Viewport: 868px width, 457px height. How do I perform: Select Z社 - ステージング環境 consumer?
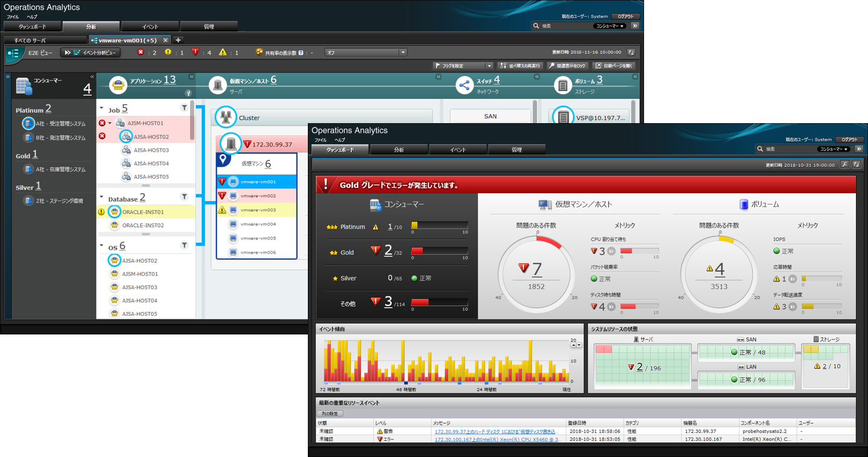coord(53,200)
